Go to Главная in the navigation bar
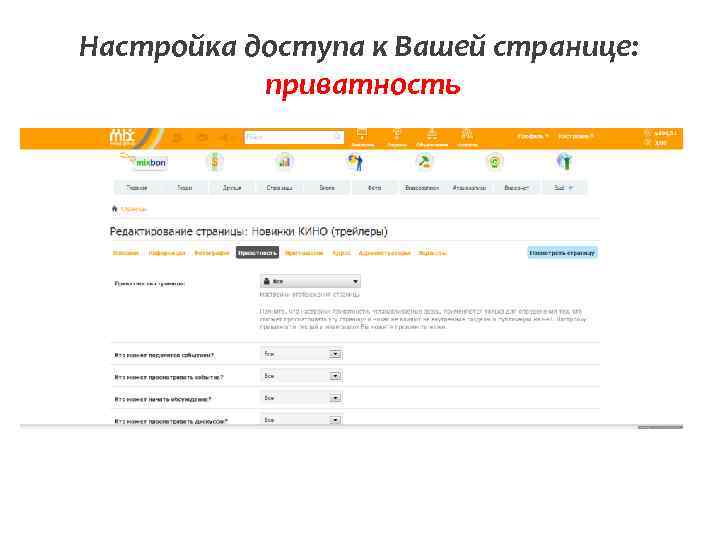 [137, 188]
